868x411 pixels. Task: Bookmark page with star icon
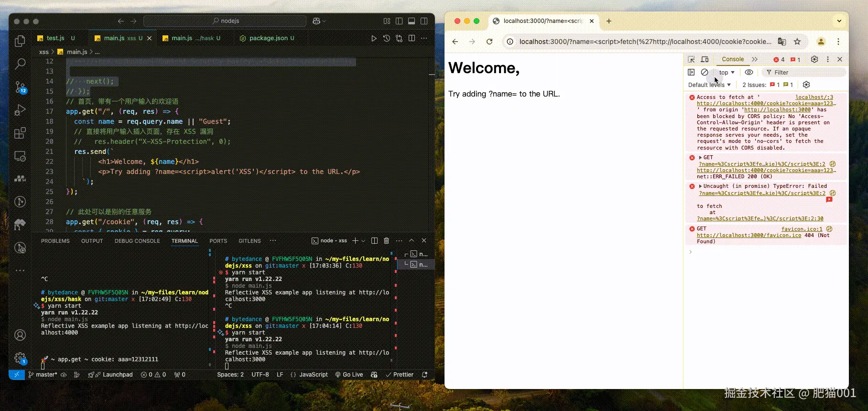(797, 42)
